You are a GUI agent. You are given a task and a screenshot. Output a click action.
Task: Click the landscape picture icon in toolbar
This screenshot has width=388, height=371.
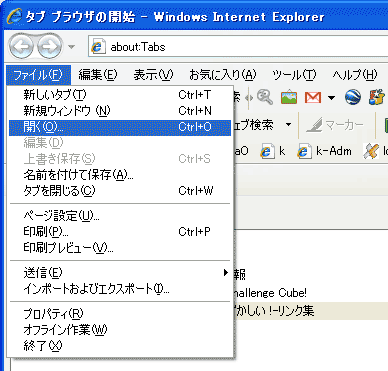point(289,97)
